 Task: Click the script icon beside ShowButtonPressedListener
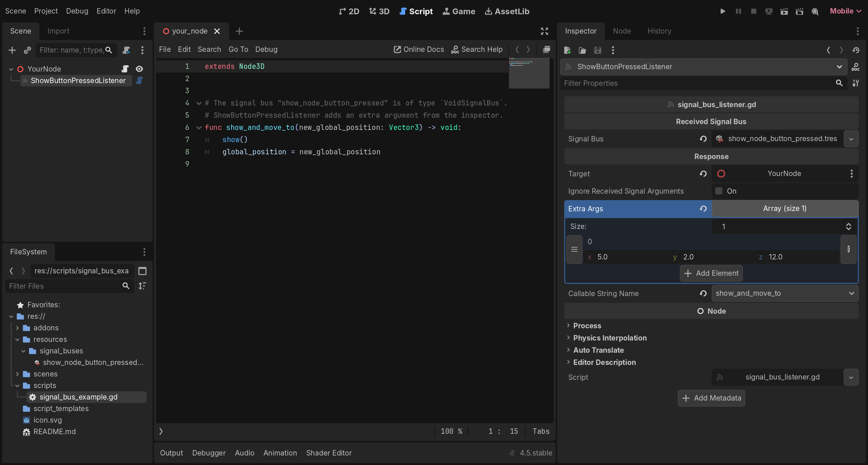coord(139,80)
